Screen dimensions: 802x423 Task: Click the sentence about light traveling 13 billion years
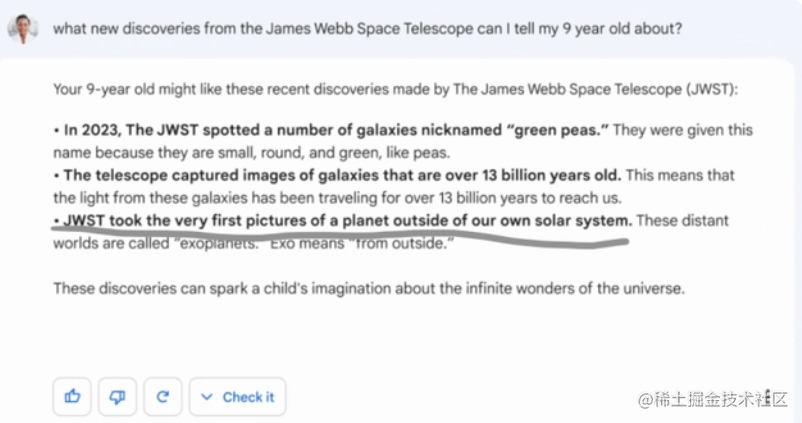coord(338,198)
